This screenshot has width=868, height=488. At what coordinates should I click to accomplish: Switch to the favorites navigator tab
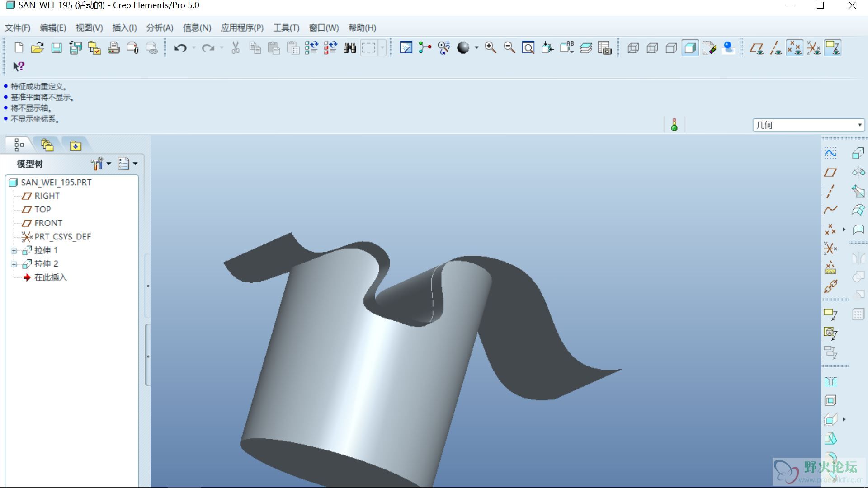(75, 145)
